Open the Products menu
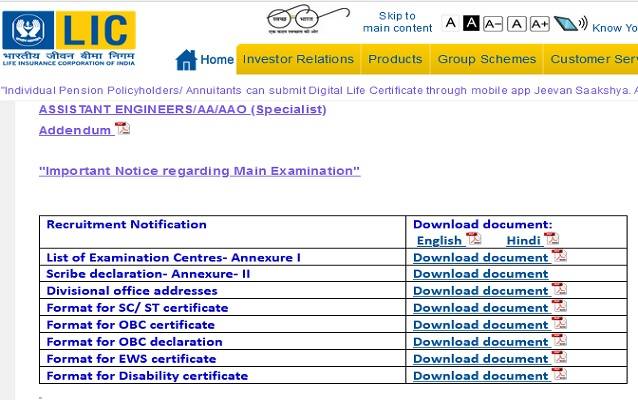Image resolution: width=638 pixels, height=400 pixels. pyautogui.click(x=395, y=59)
